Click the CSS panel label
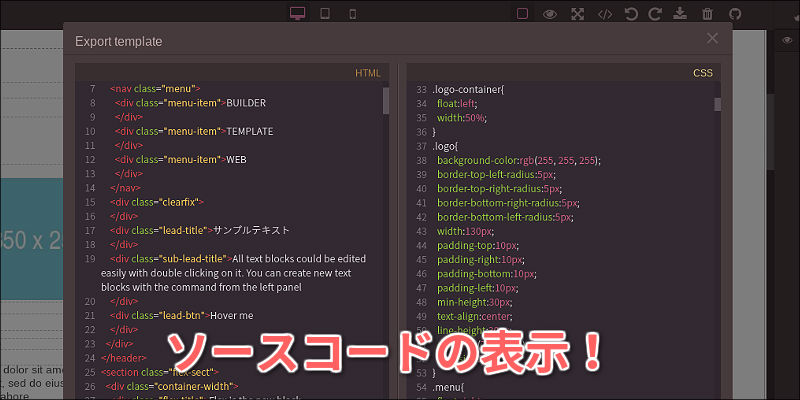The height and width of the screenshot is (400, 800). pos(703,73)
